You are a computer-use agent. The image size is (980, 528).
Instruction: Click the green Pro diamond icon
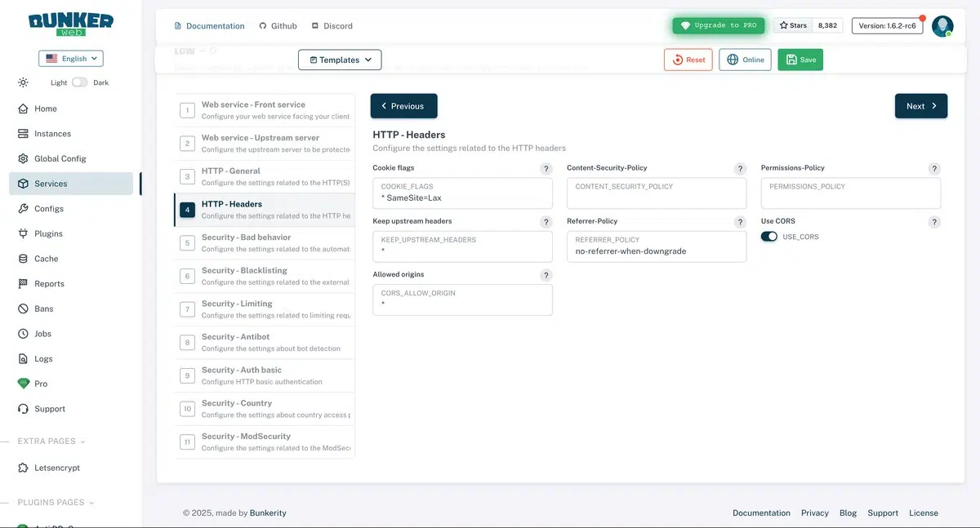coord(23,384)
